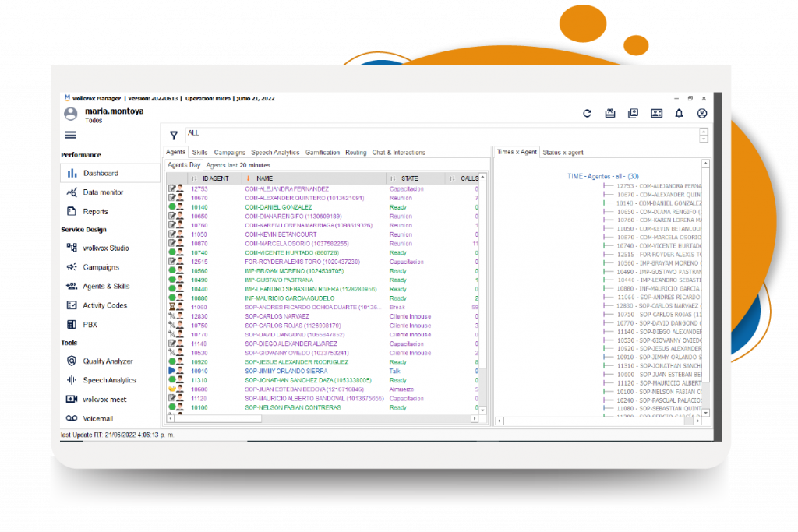
Task: Switch to the Campaigns tab above the table
Action: point(230,153)
